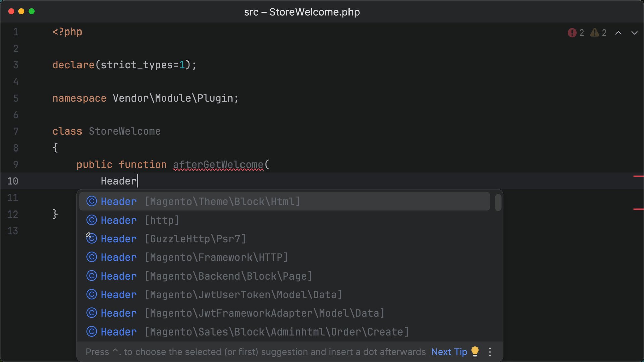Screen dimensions: 644x362
Task: Click the completion list scrollbar thumb
Action: pyautogui.click(x=498, y=202)
